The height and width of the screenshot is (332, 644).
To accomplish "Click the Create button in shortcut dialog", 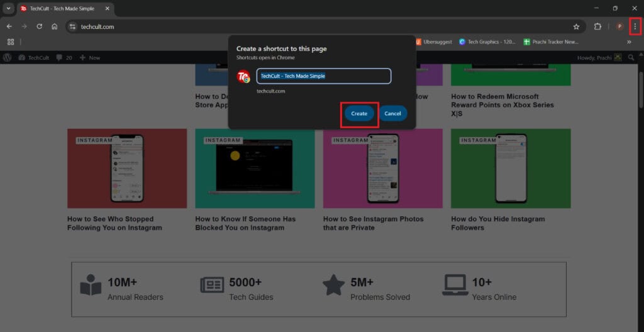I will click(359, 113).
